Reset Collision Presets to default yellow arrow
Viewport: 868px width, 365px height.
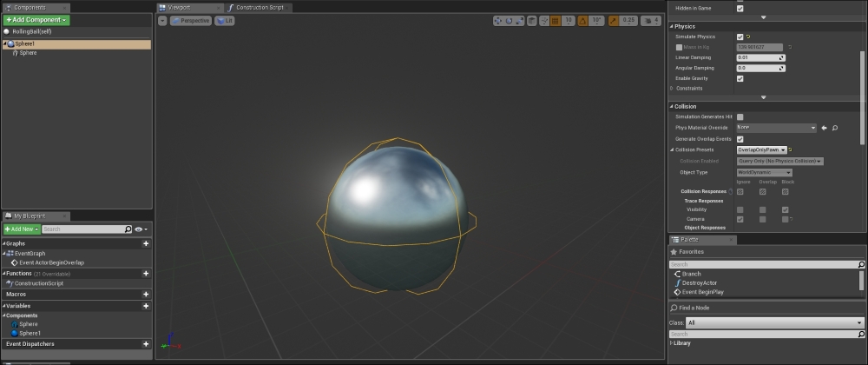click(791, 150)
